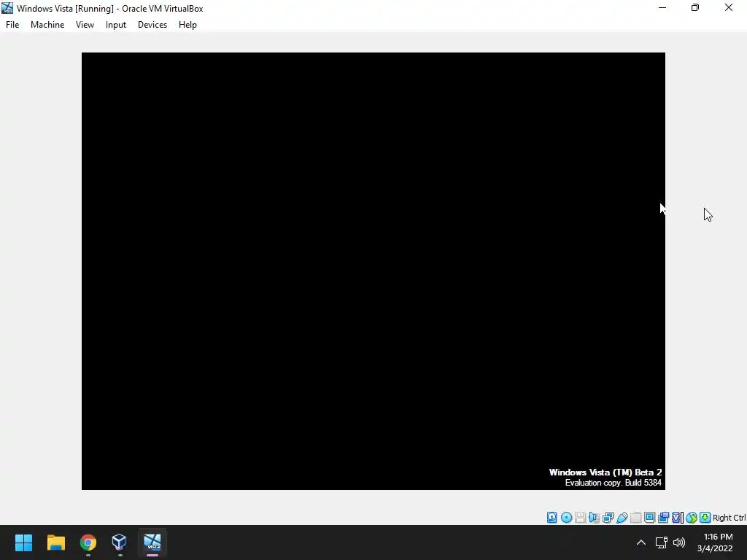This screenshot has height=560, width=747.
Task: Open the Devices menu
Action: (152, 25)
